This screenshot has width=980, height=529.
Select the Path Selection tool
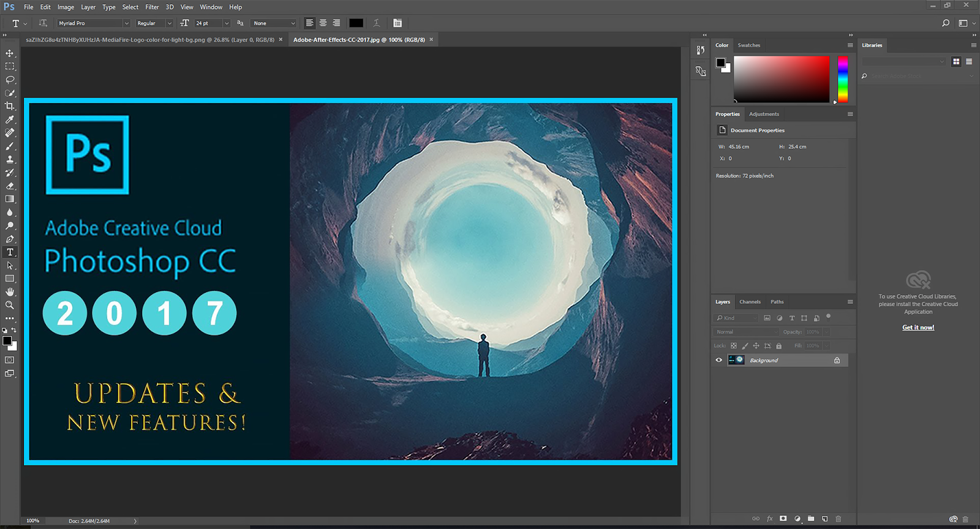[x=10, y=266]
